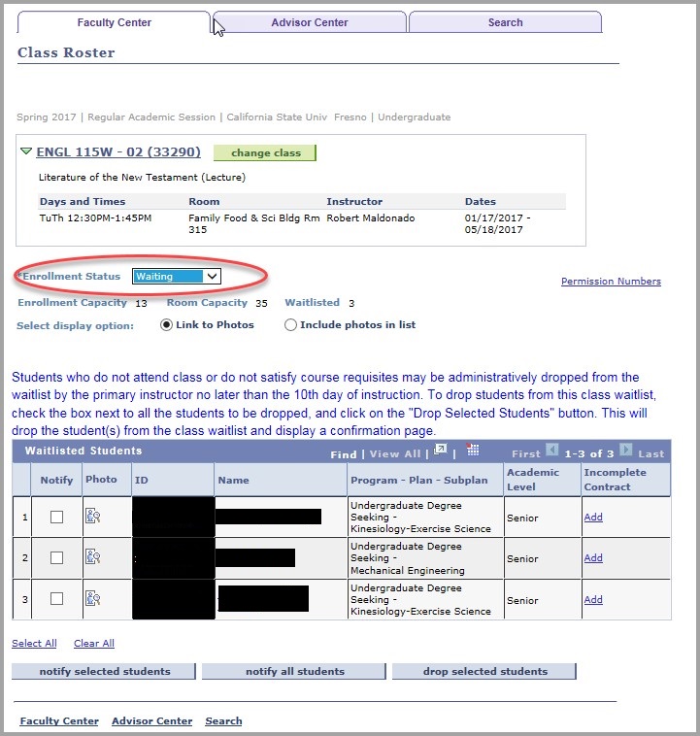Click the new-window icon in the Waitlisted Students header
The width and height of the screenshot is (700, 736).
point(441,450)
